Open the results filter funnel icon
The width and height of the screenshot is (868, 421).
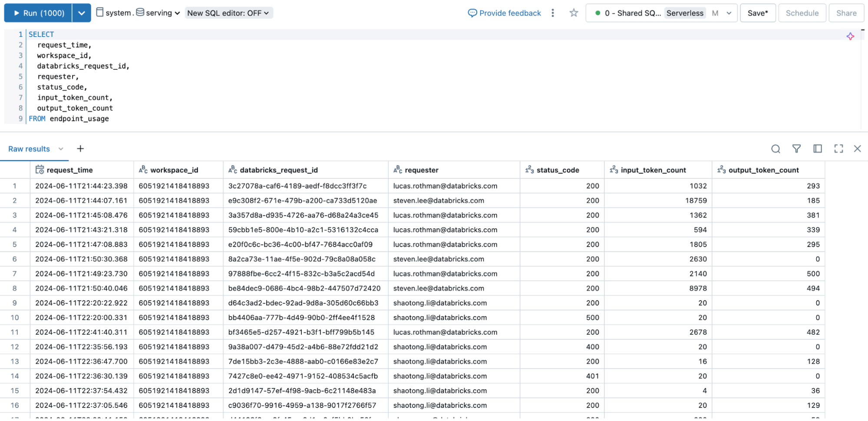tap(796, 149)
